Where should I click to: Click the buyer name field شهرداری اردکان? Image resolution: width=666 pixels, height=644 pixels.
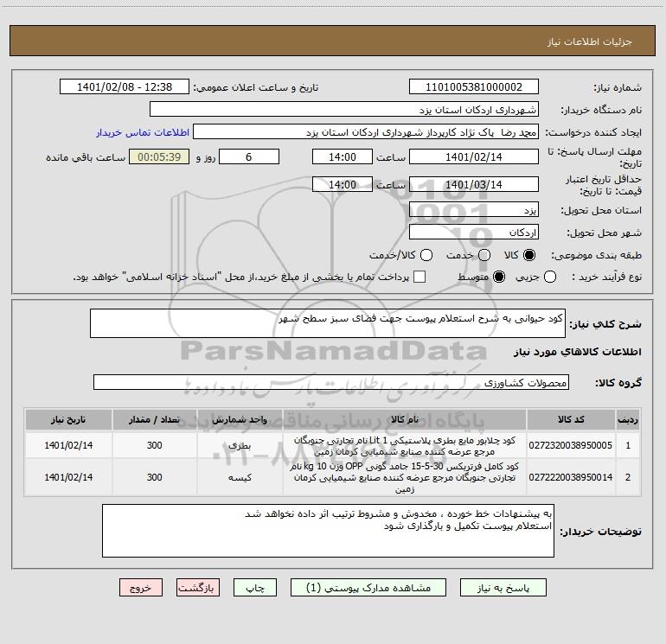pyautogui.click(x=344, y=110)
